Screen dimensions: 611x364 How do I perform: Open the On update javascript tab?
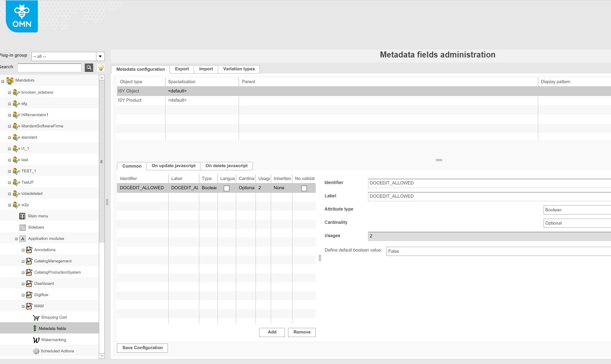pyautogui.click(x=174, y=166)
